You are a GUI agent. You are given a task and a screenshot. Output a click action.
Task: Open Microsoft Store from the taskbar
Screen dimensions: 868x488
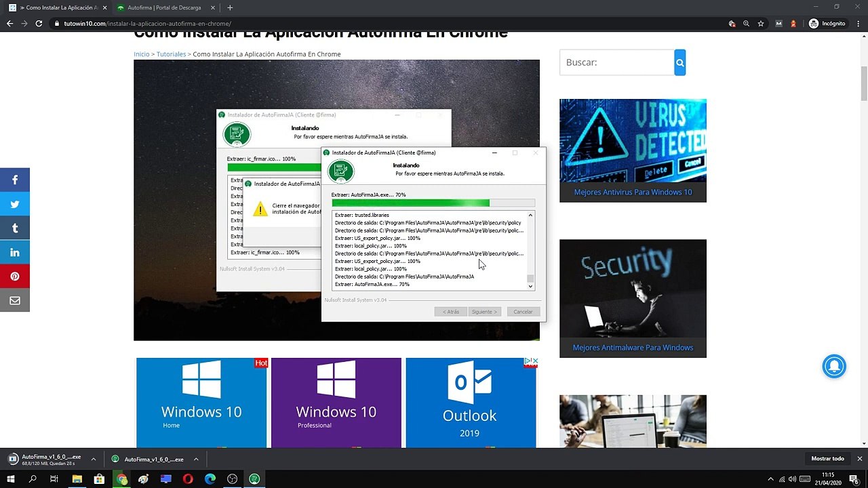pos(99,479)
